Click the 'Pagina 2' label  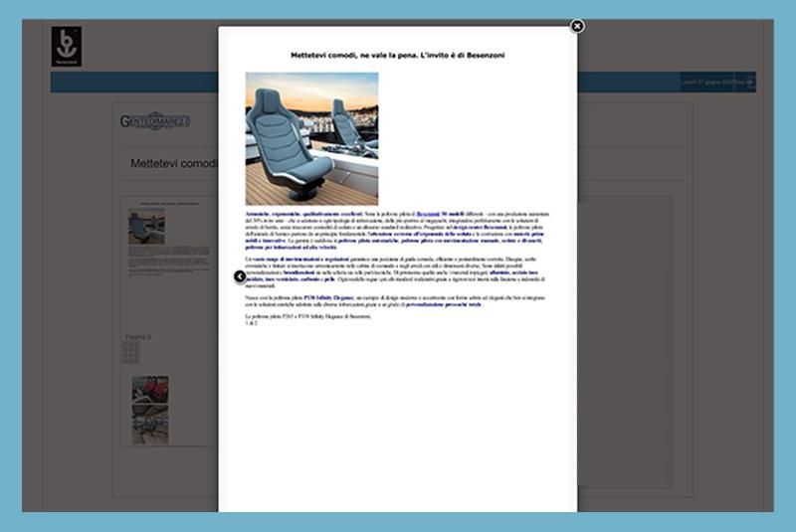tap(138, 337)
